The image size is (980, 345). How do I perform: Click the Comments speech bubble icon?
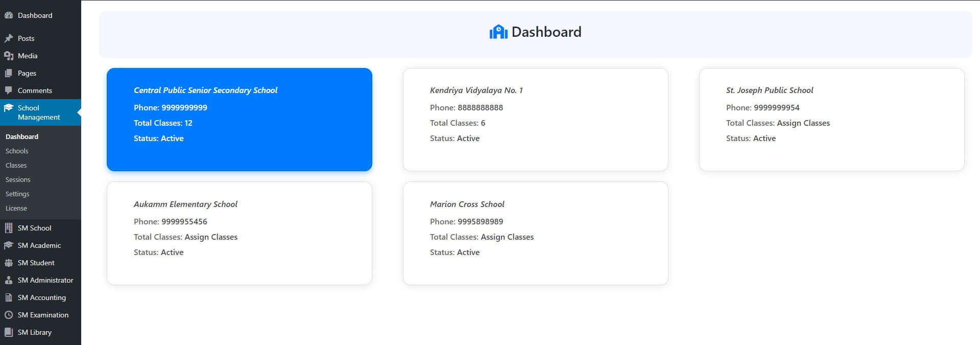point(9,90)
